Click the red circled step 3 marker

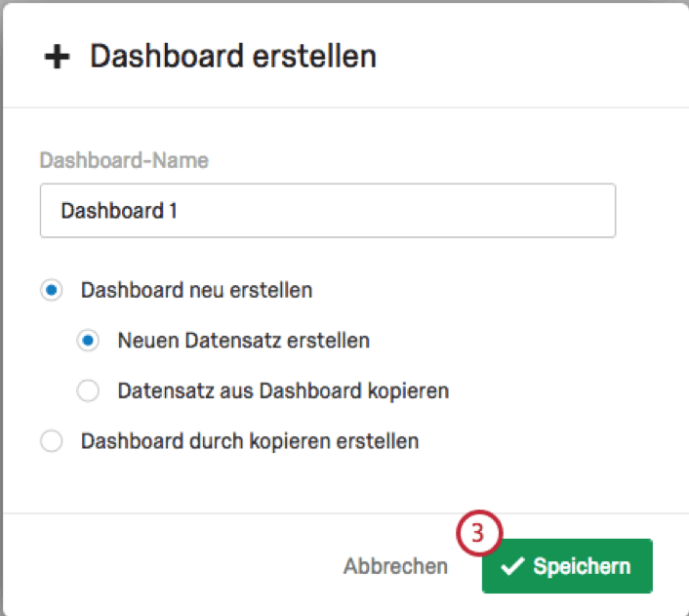coord(479,533)
